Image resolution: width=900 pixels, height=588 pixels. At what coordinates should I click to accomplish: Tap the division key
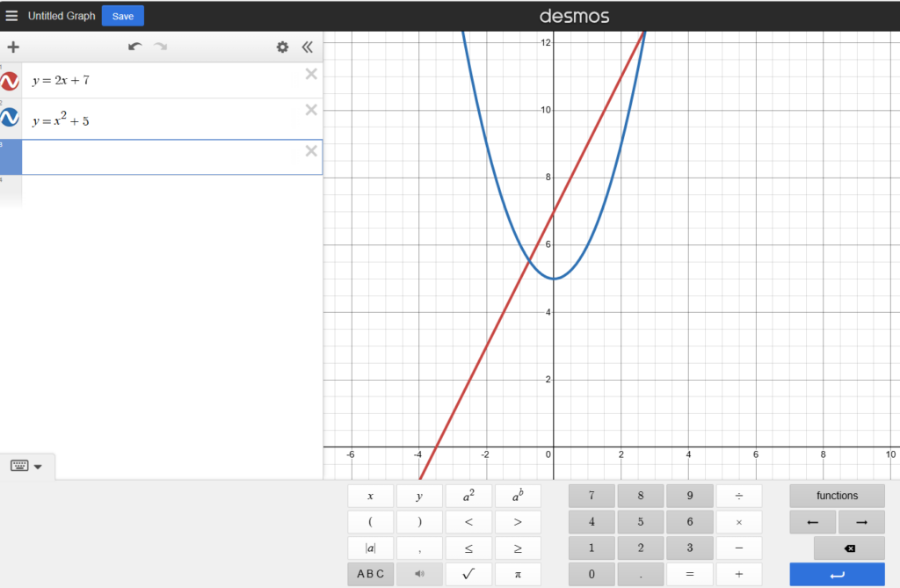738,496
